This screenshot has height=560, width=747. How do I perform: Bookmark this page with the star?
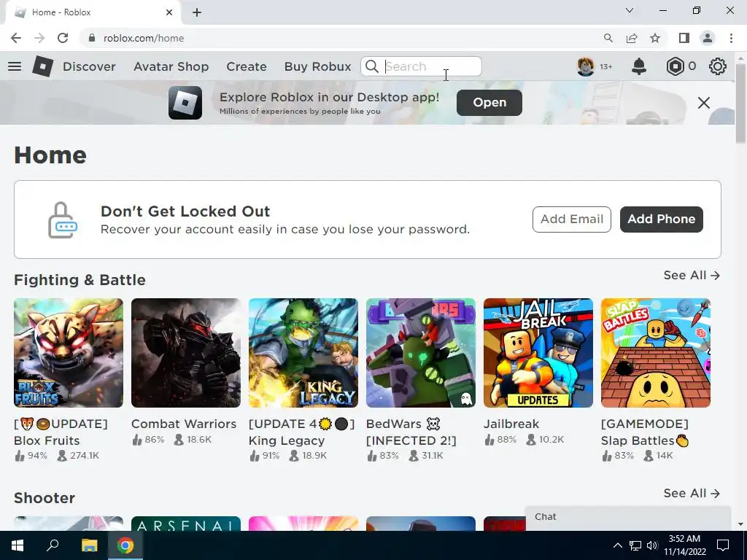tap(655, 38)
